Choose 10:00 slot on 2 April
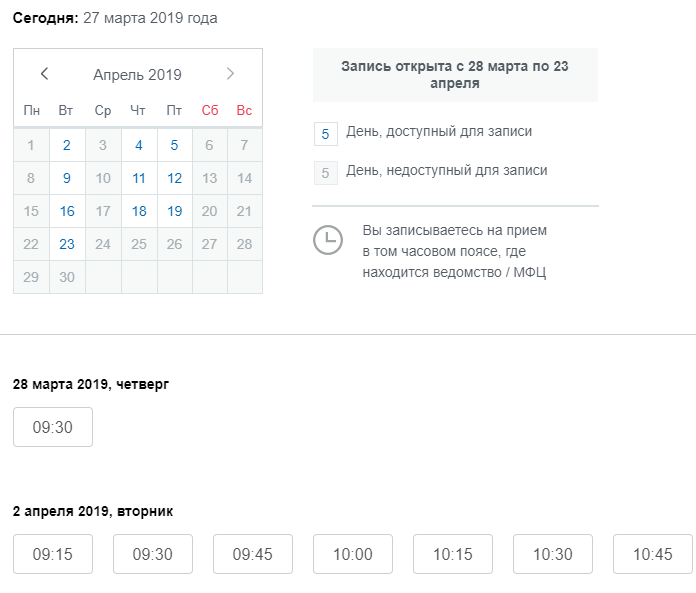Image resolution: width=696 pixels, height=593 pixels. pos(353,554)
